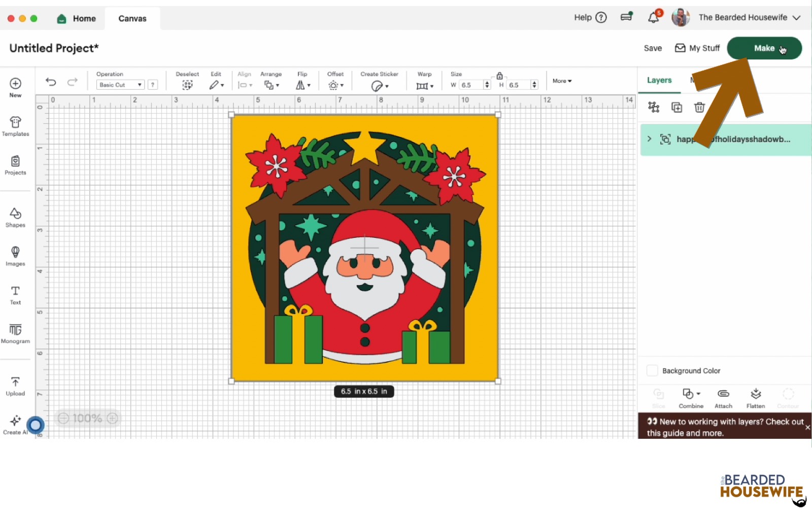Open the Operation Basic Cut dropdown

click(120, 85)
